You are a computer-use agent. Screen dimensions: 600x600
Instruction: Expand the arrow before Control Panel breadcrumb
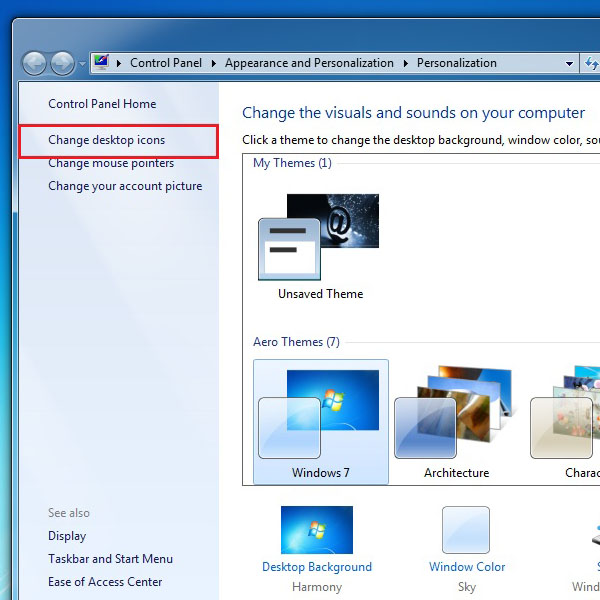click(x=119, y=63)
